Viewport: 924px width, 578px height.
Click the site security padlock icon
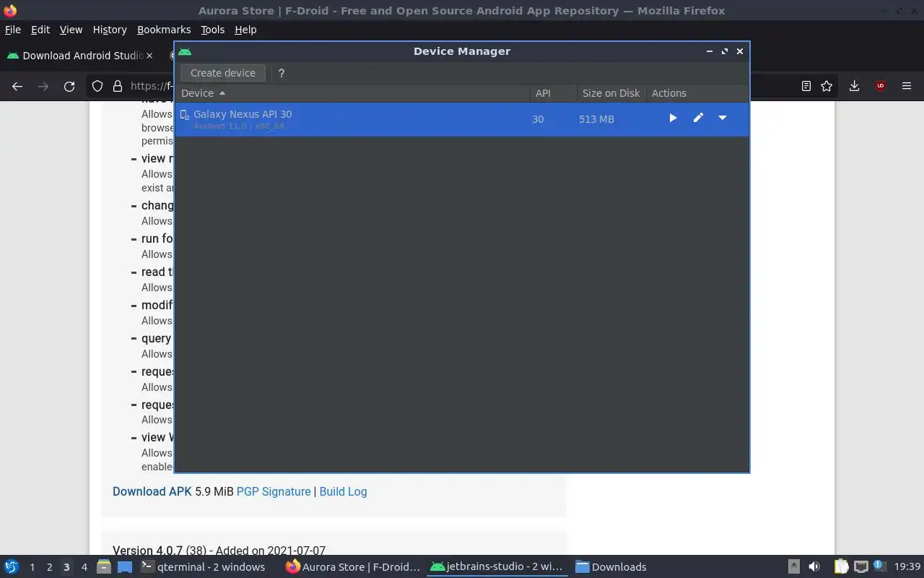(118, 86)
